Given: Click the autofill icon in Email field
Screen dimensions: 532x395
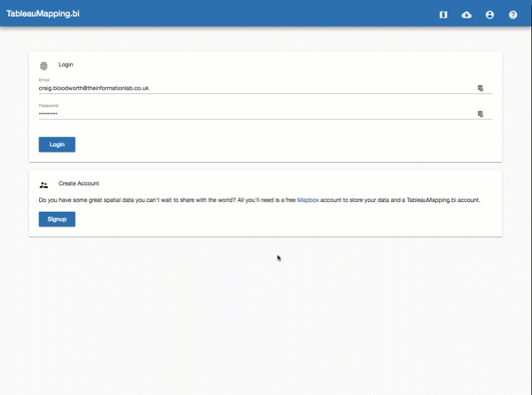Looking at the screenshot, I should pos(481,88).
